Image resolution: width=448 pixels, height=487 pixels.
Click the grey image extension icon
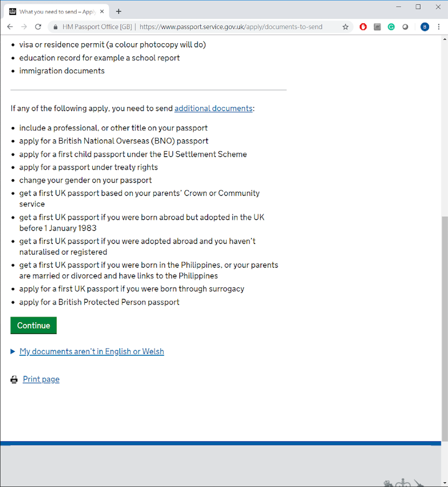[377, 27]
